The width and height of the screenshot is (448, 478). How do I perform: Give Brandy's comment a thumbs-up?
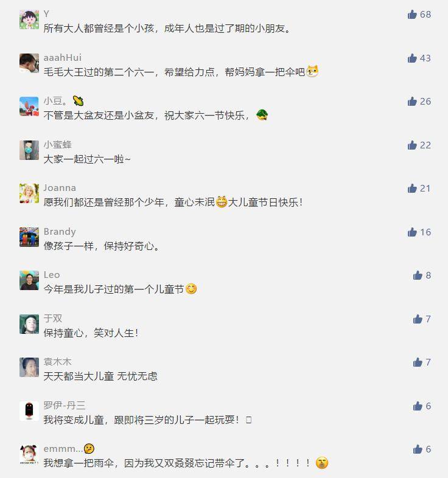tap(412, 232)
